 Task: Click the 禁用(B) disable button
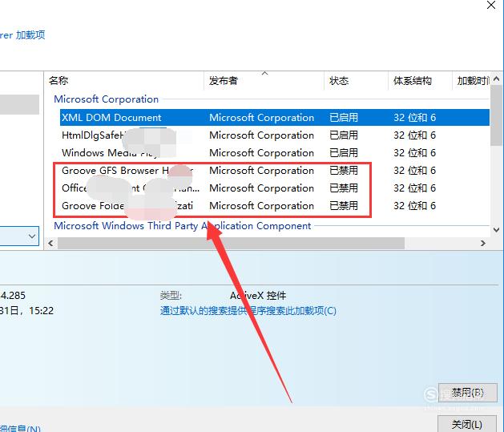coord(467,393)
